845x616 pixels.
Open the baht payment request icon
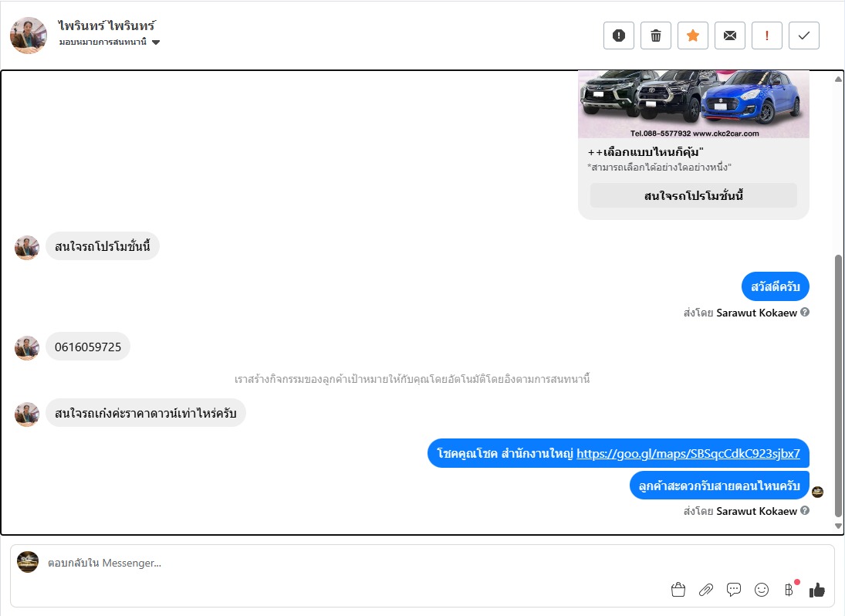[789, 590]
